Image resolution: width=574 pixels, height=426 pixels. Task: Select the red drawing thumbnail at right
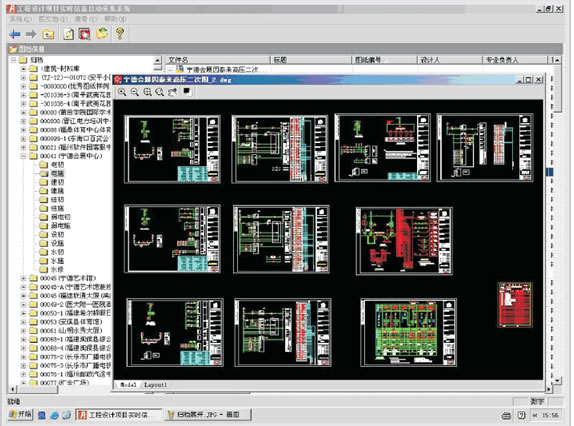click(515, 304)
